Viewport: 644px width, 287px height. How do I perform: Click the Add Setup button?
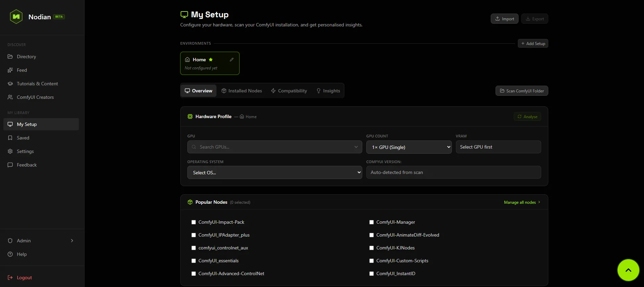pyautogui.click(x=533, y=43)
